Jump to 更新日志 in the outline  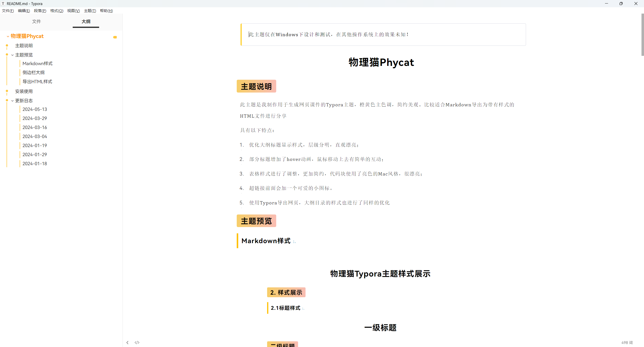[24, 101]
